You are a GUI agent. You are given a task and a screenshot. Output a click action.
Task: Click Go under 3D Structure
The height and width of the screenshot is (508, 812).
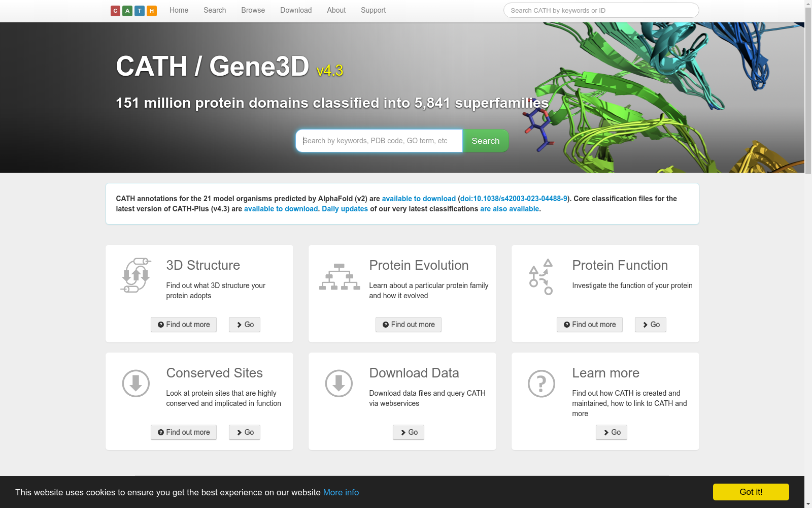[x=245, y=325]
